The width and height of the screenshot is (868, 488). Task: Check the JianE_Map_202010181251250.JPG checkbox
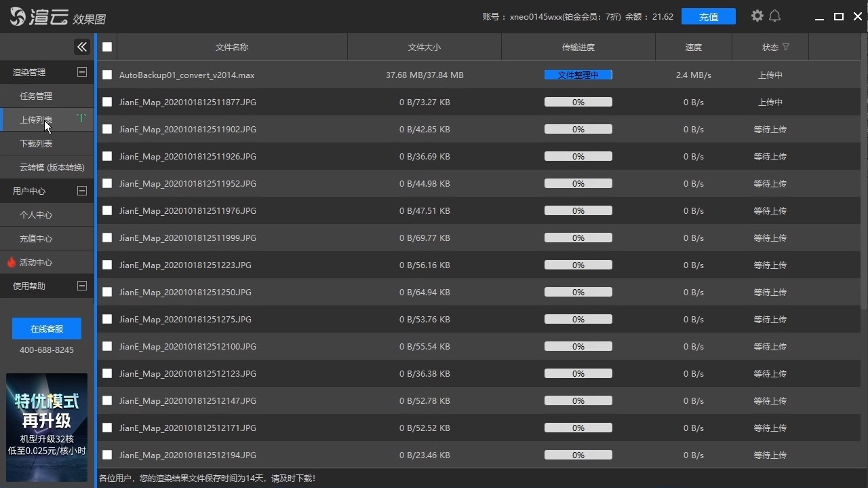(107, 292)
